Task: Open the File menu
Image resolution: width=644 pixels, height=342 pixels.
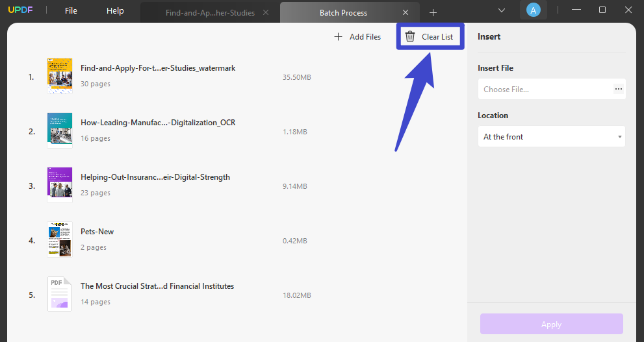Action: point(71,11)
